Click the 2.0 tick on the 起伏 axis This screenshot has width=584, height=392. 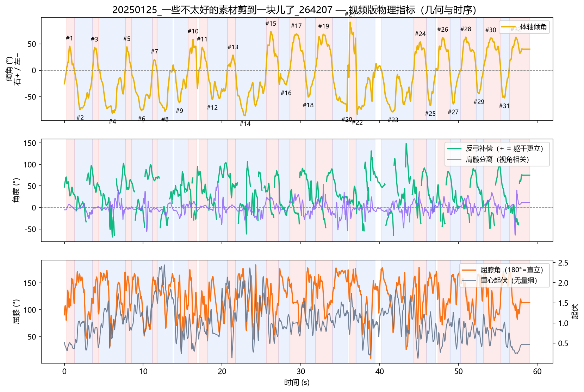pyautogui.click(x=563, y=283)
